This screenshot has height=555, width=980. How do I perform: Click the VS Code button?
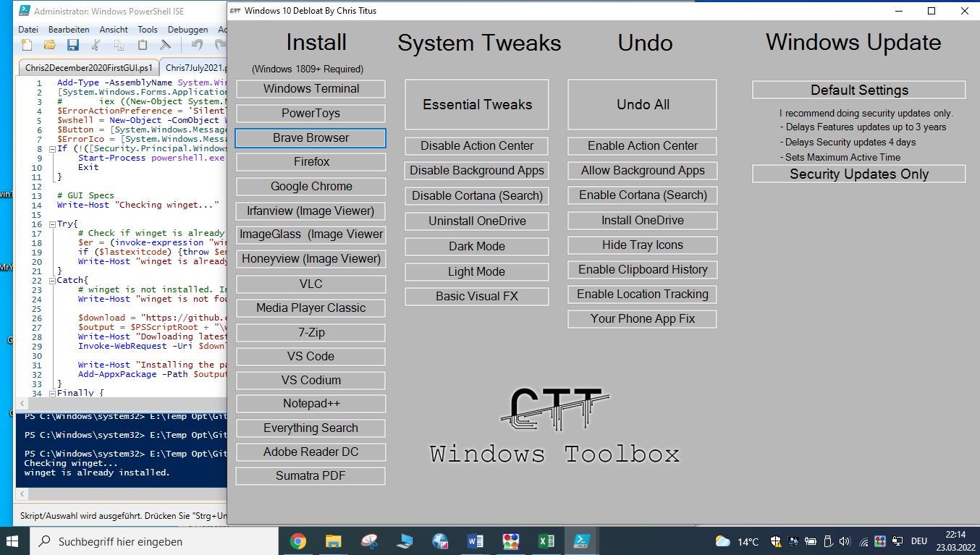[311, 356]
